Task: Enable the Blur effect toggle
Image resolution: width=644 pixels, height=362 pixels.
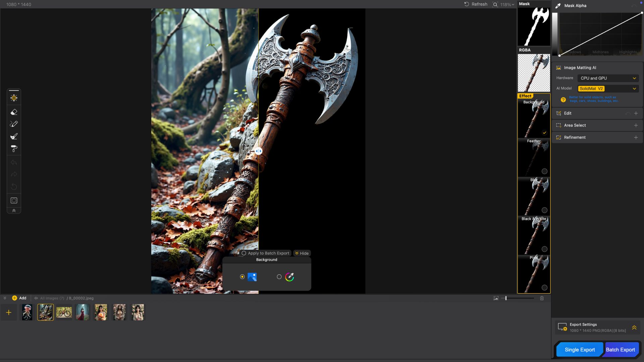Action: point(544,210)
